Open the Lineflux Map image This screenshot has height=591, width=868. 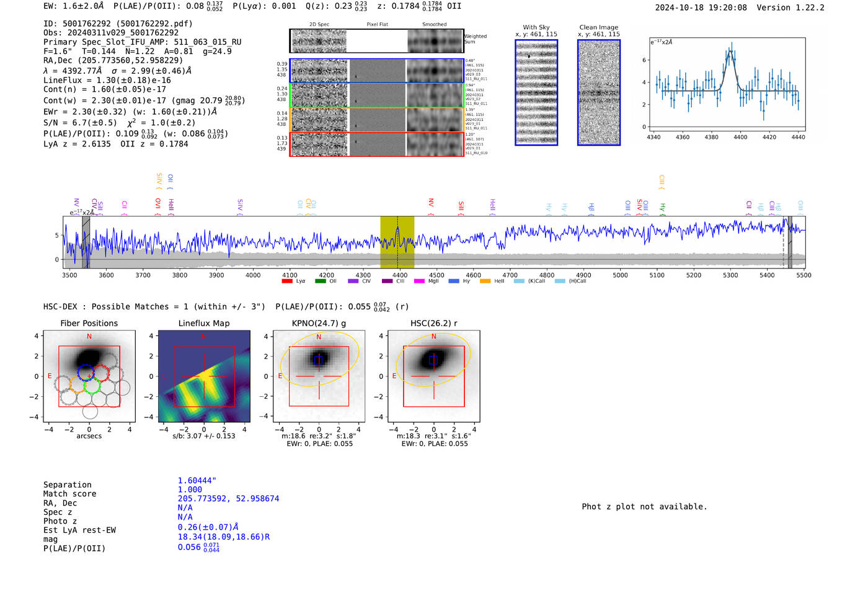click(204, 376)
